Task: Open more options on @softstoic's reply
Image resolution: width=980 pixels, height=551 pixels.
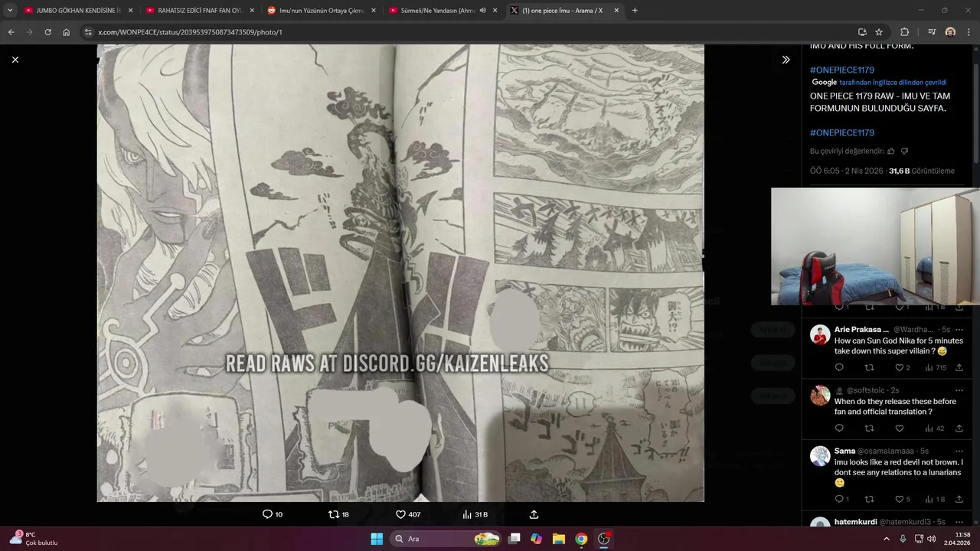Action: pyautogui.click(x=959, y=390)
